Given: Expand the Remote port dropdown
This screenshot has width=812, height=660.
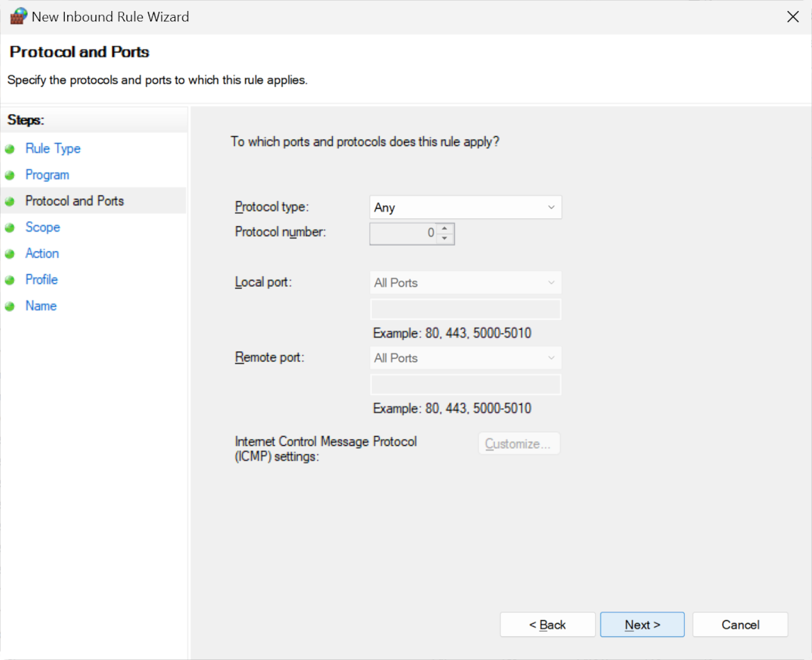Looking at the screenshot, I should click(465, 358).
